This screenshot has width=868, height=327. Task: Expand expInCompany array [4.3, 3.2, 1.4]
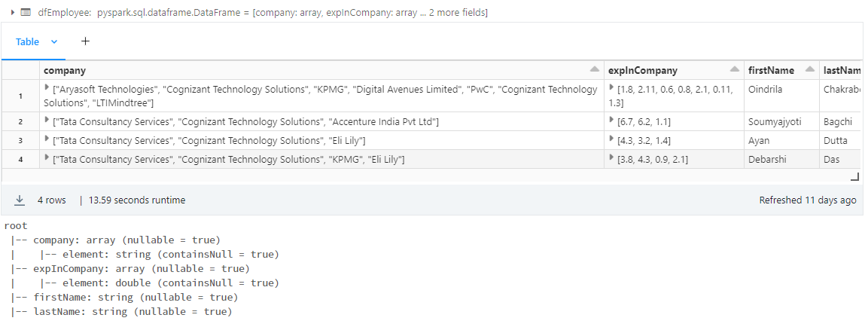click(612, 139)
